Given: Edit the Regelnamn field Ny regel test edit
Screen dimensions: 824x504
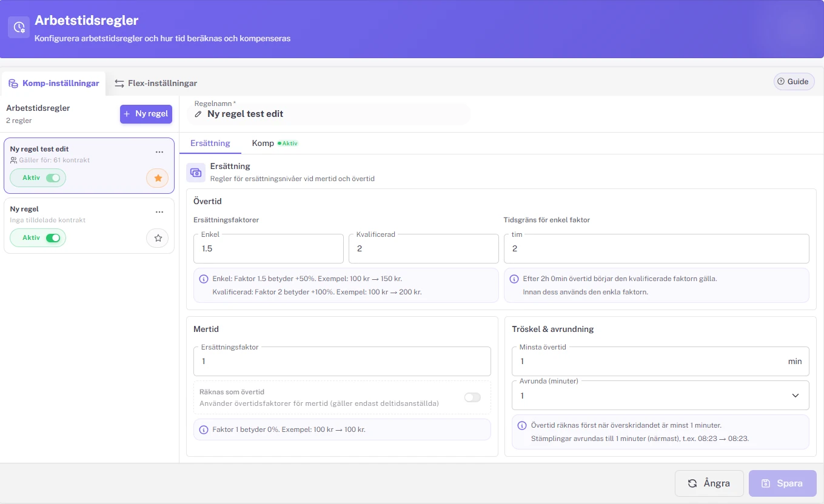Looking at the screenshot, I should click(x=328, y=114).
